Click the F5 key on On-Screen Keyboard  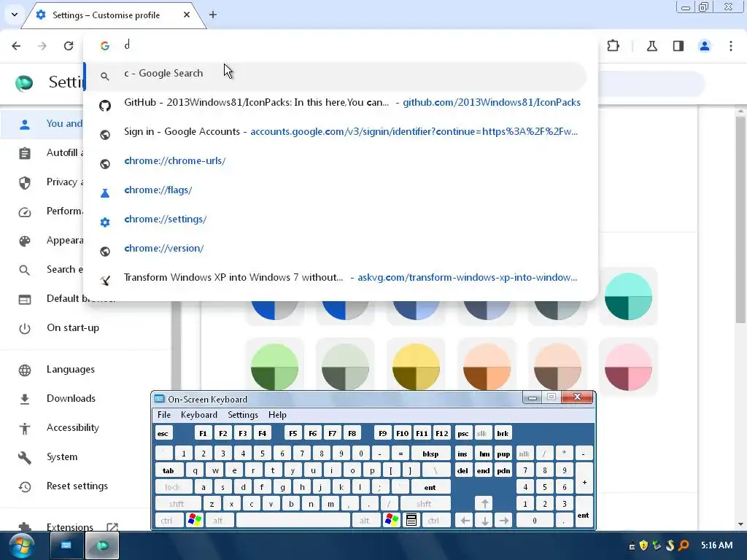pyautogui.click(x=293, y=433)
